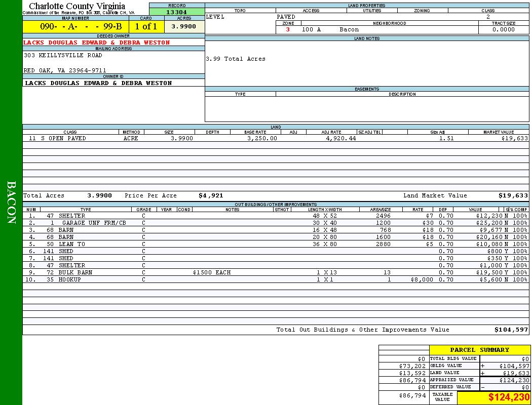Click the mailing address 303 Keillysville Road
The image size is (532, 405).
63,55
